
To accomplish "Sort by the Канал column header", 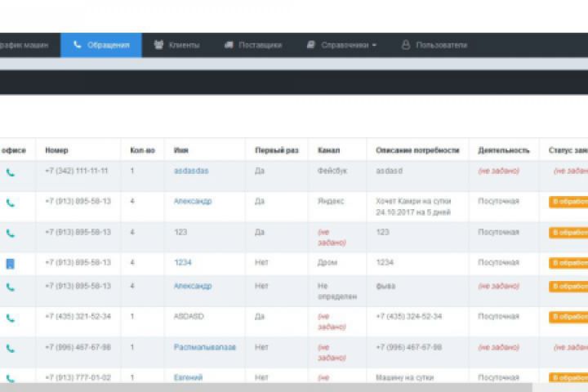I will 329,150.
